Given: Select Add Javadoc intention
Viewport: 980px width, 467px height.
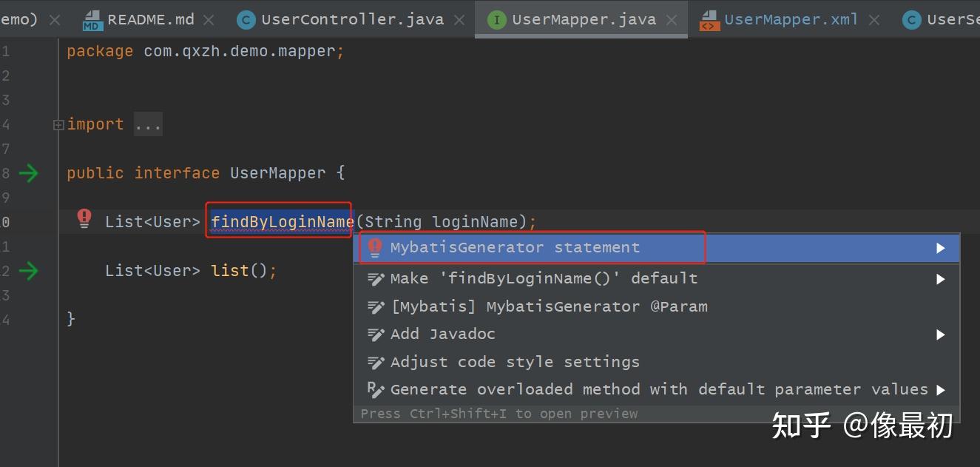Looking at the screenshot, I should pyautogui.click(x=657, y=335).
